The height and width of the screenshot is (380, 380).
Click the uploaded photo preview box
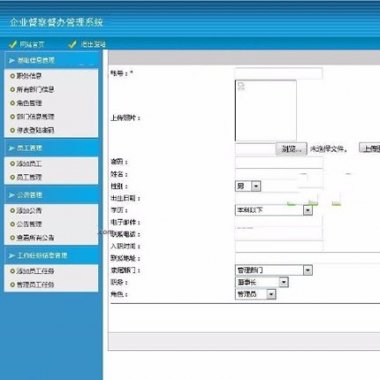point(266,111)
